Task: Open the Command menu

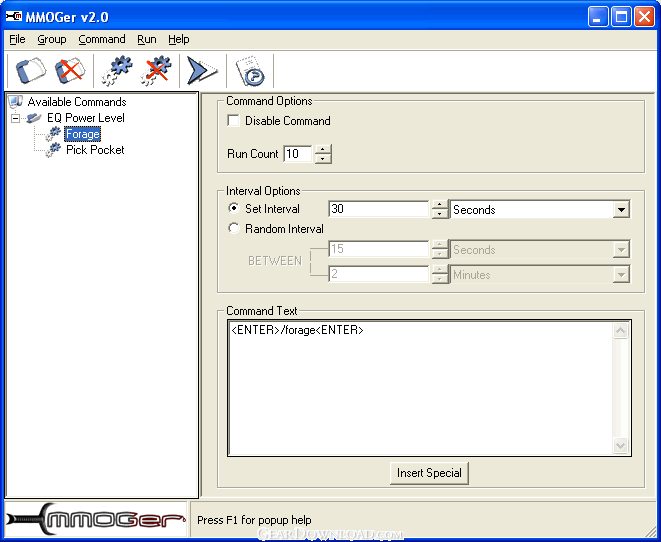Action: (102, 39)
